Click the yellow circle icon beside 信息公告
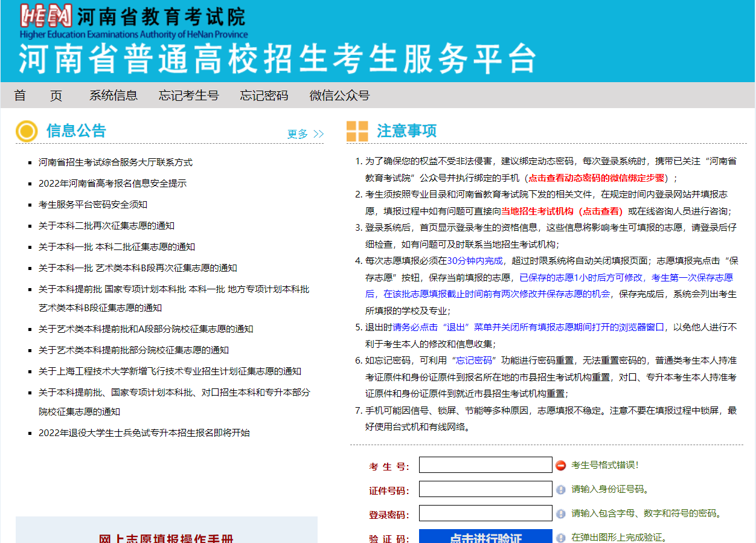Screen dimensions: 756x543 27,131
